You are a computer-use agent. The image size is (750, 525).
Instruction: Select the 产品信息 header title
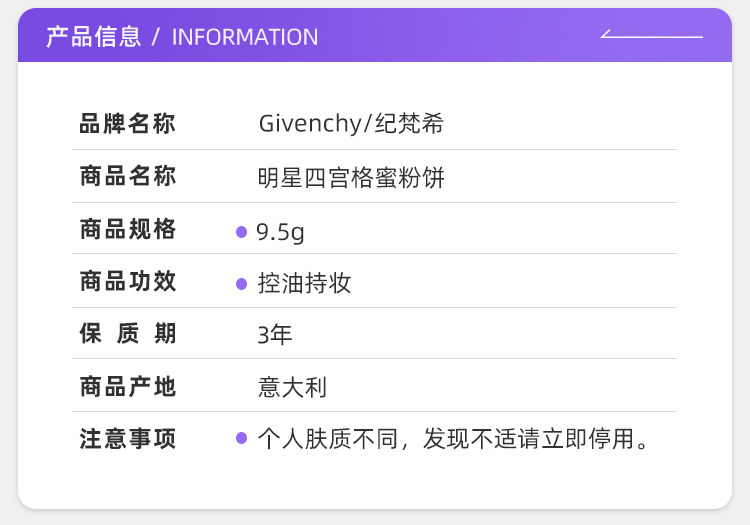[x=93, y=37]
